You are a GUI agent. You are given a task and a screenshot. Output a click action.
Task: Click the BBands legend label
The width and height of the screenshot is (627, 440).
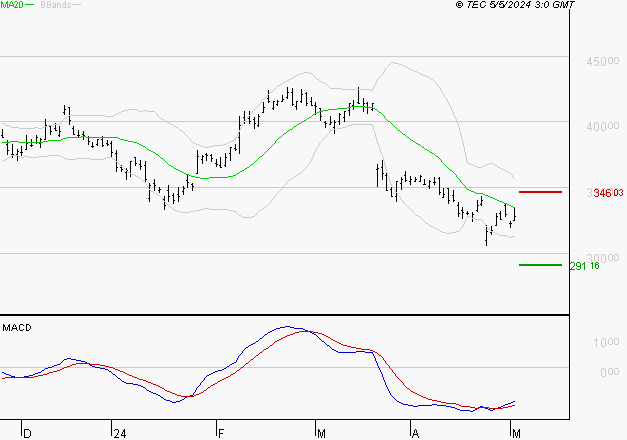[56, 5]
